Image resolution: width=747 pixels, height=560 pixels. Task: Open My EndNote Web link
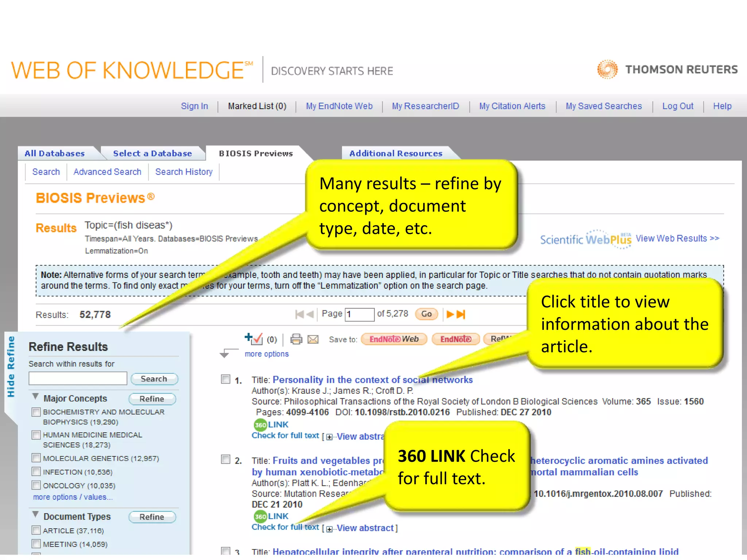pos(339,106)
